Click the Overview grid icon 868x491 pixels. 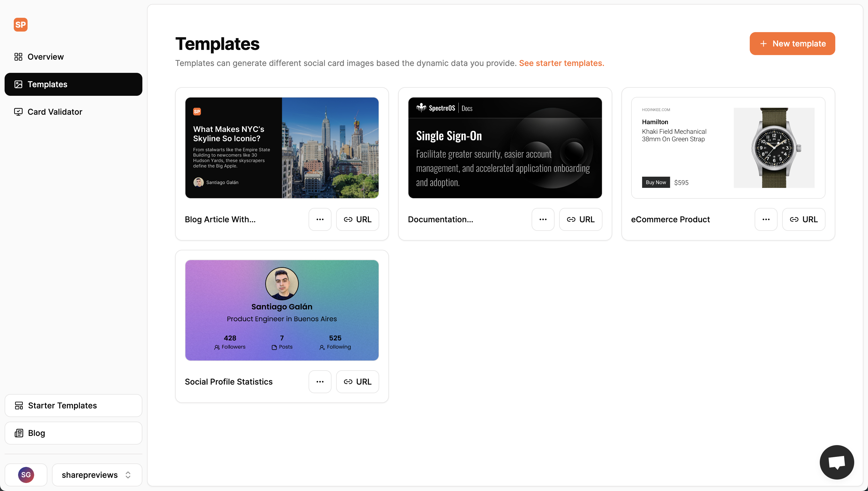tap(18, 57)
